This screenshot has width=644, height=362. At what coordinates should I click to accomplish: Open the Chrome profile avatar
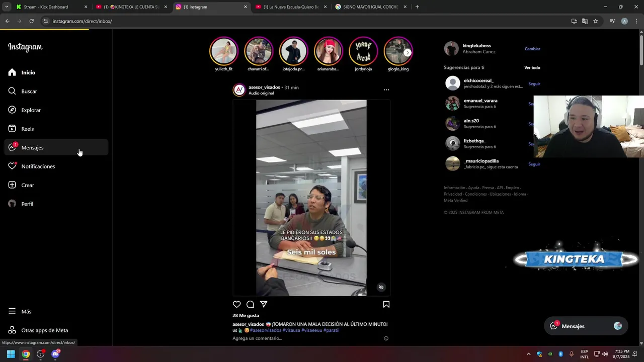tap(624, 21)
